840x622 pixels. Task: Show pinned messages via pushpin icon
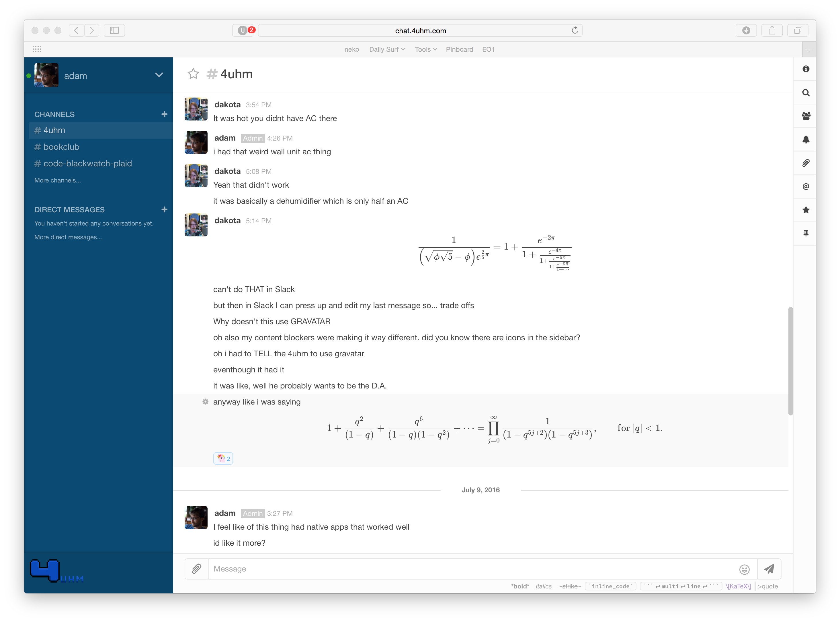point(805,234)
